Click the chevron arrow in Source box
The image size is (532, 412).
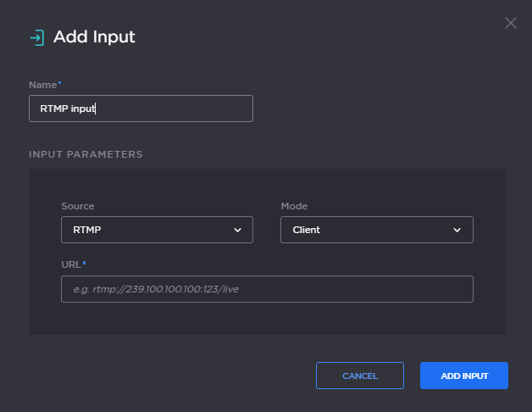click(237, 230)
